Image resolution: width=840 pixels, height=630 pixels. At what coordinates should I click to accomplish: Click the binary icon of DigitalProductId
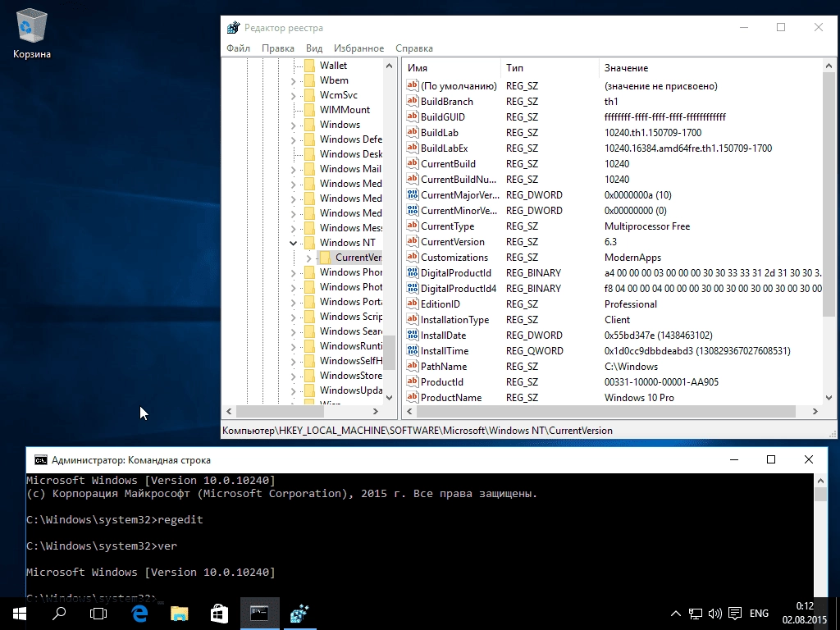tap(412, 272)
